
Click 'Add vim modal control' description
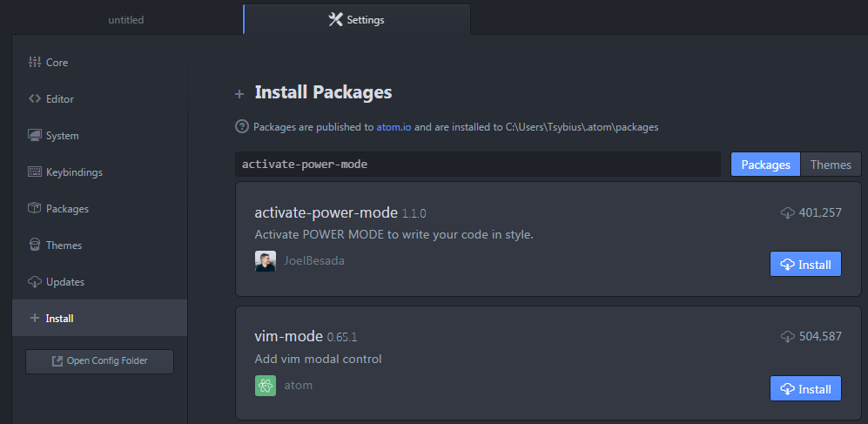[x=319, y=360]
